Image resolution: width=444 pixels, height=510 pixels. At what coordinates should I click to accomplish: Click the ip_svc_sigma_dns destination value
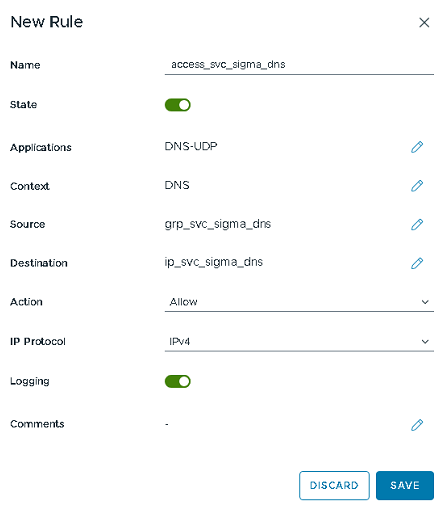214,262
